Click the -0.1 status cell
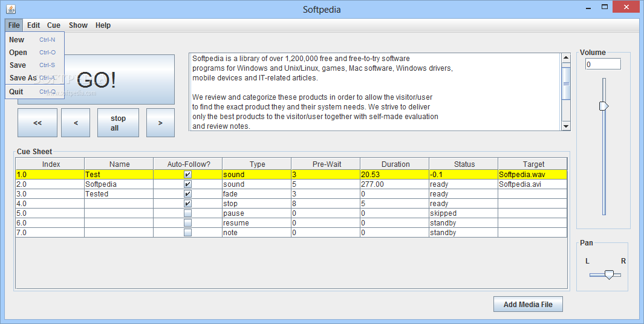This screenshot has height=324, width=644. (464, 175)
